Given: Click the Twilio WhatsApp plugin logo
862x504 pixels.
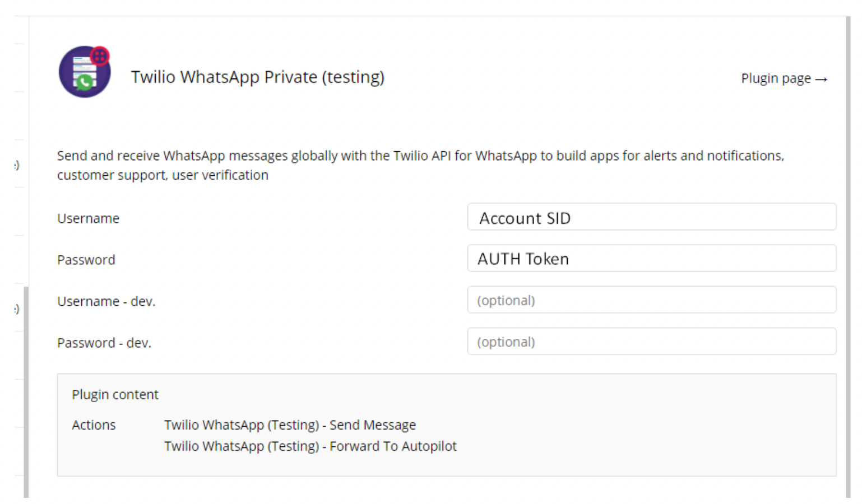Looking at the screenshot, I should [x=85, y=72].
